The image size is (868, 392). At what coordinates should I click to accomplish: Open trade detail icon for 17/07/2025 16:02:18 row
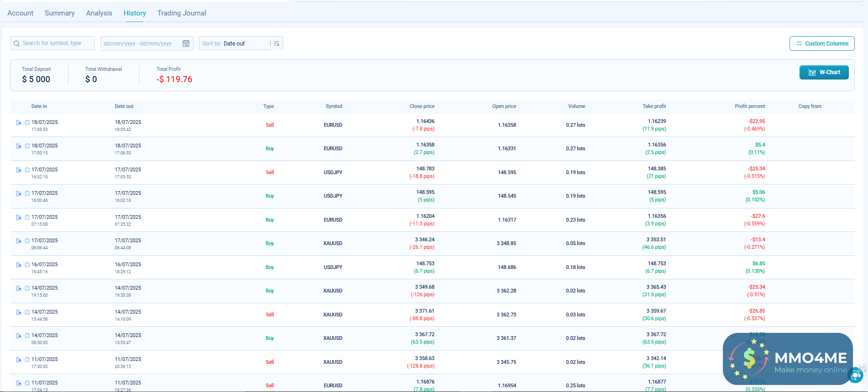pos(19,170)
